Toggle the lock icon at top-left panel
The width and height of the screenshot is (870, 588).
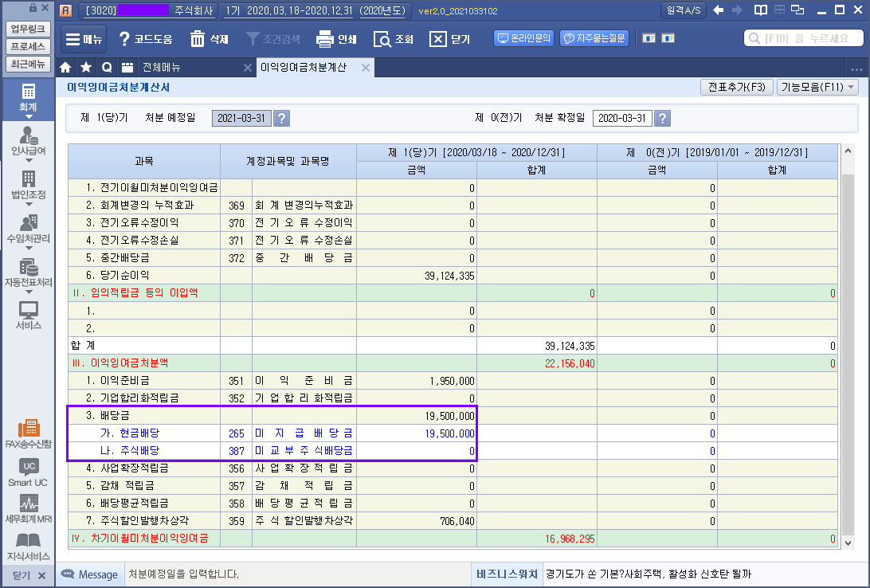pyautogui.click(x=33, y=8)
